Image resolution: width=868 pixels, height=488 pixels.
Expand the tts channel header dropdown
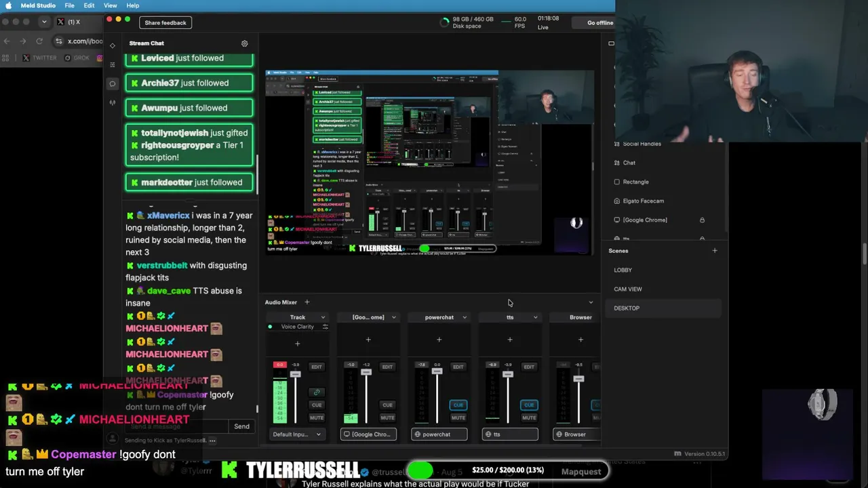[535, 317]
